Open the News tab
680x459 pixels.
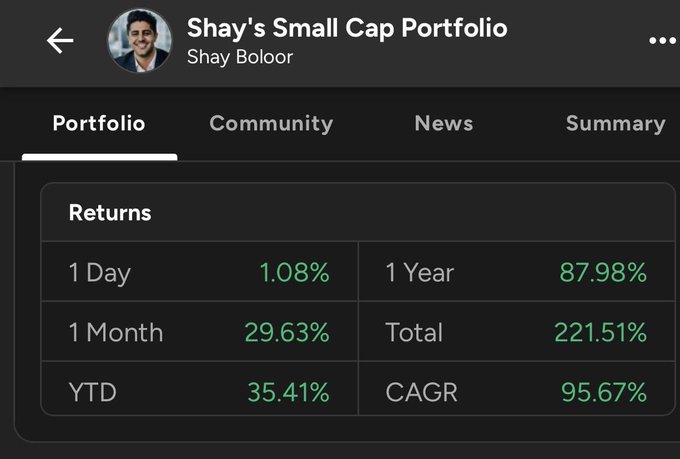(x=443, y=124)
